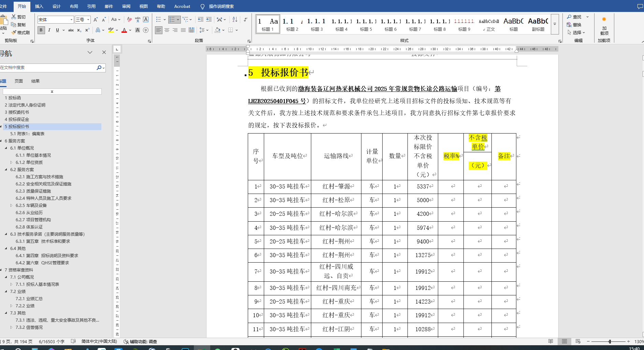Expand the 6.2.5 车辆及设备 node

coord(11,205)
